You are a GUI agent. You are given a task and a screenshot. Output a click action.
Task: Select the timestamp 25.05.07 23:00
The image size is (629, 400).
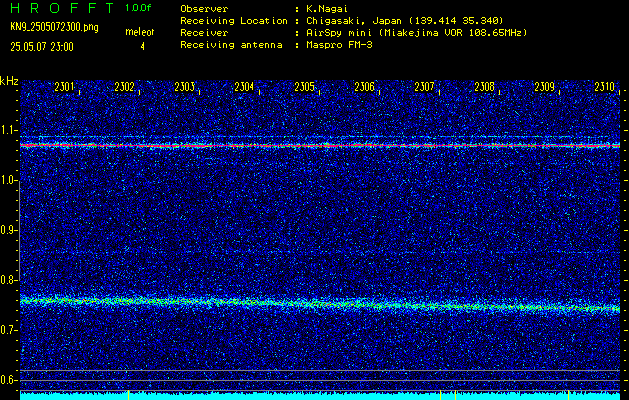[x=42, y=47]
